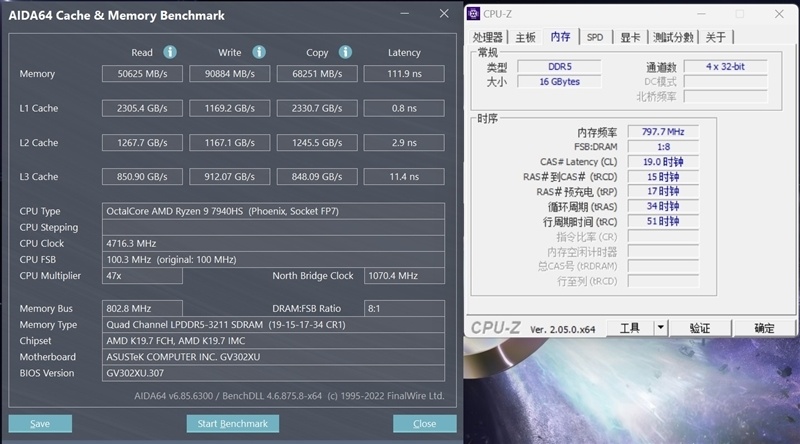Switch to the 测试分数 tab in CPU-Z
The height and width of the screenshot is (444, 800).
(673, 37)
